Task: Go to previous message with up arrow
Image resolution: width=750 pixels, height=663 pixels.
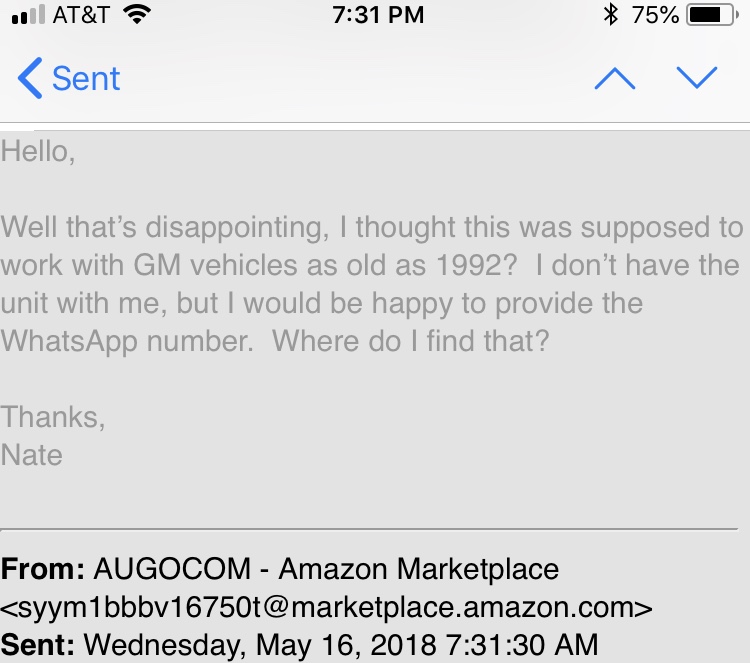Action: (615, 78)
